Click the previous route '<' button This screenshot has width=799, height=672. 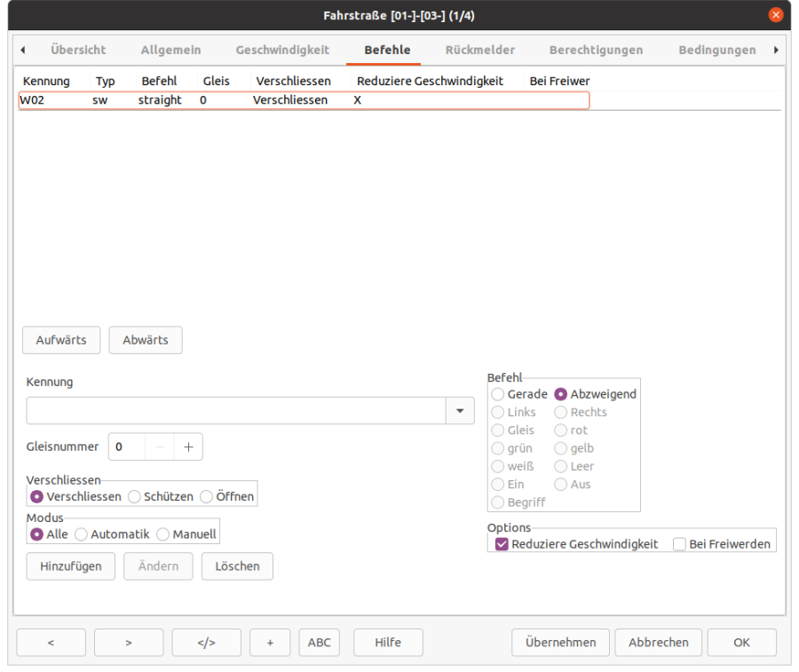coord(51,642)
